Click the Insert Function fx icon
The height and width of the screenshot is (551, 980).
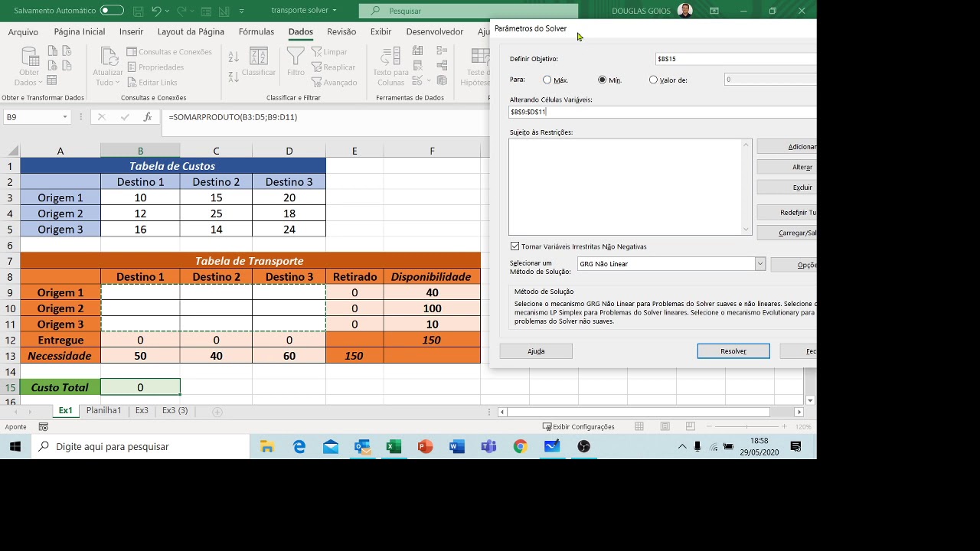[x=148, y=117]
